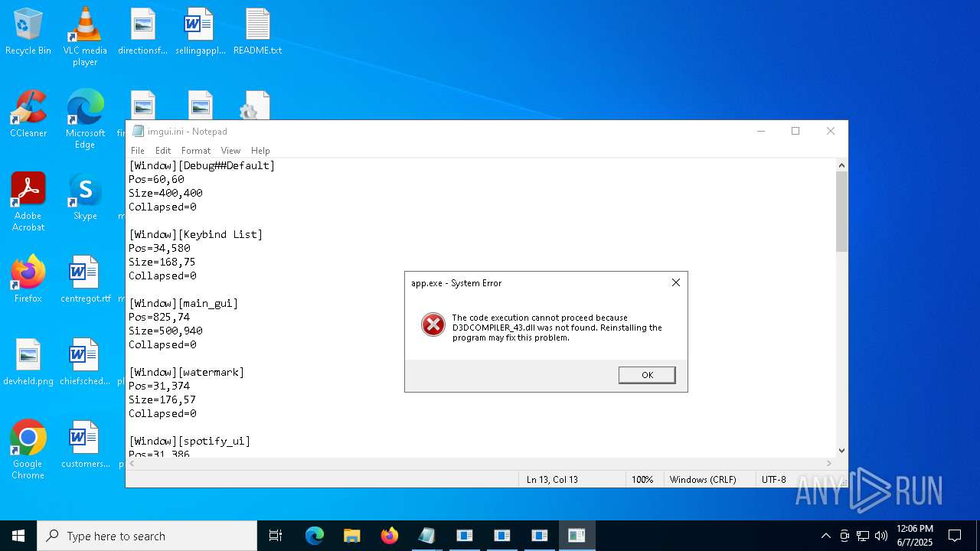The width and height of the screenshot is (980, 551).
Task: Click the Windows Start button
Action: click(x=18, y=536)
